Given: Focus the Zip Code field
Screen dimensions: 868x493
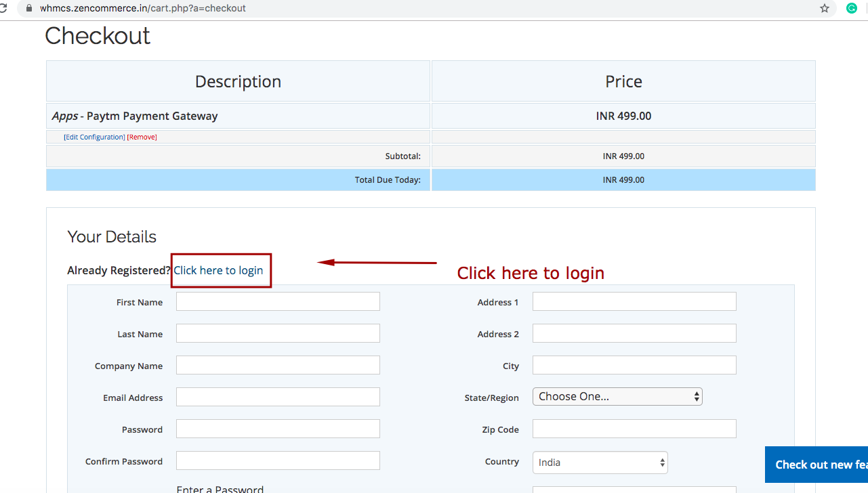Looking at the screenshot, I should 634,429.
